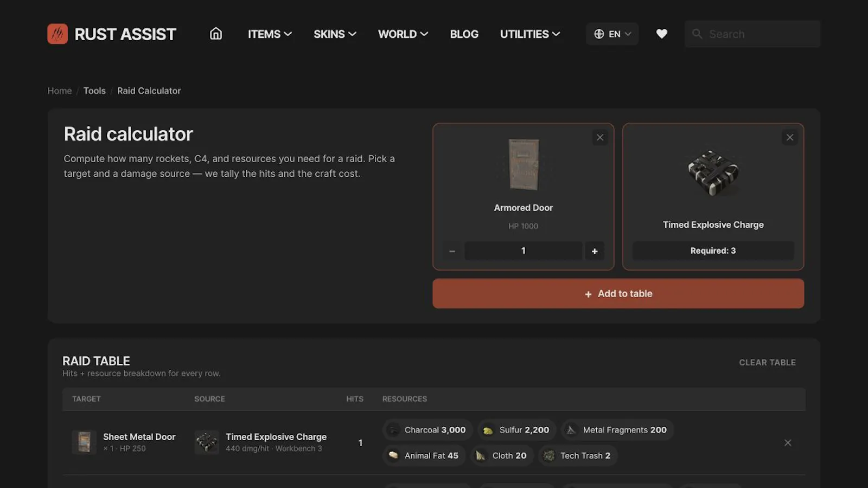Open the home page via house icon

(x=216, y=34)
